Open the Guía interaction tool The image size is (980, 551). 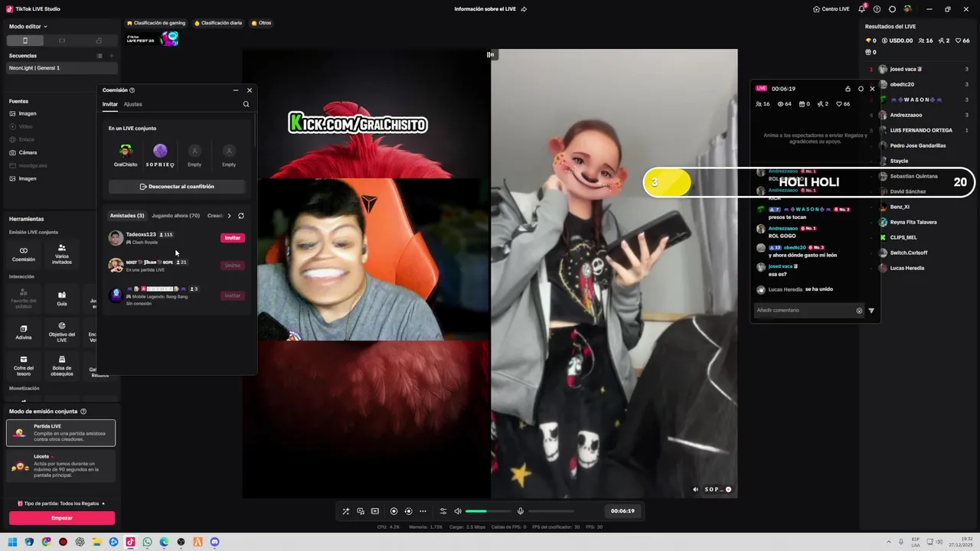[x=62, y=298]
